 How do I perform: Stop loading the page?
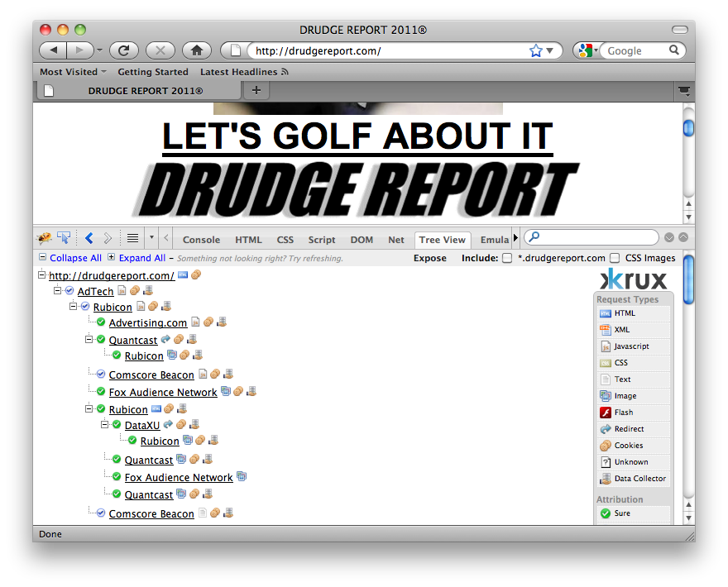160,50
